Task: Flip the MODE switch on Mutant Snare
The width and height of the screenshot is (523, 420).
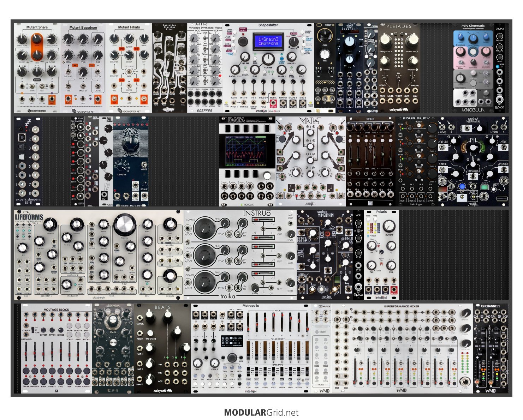Action: point(32,86)
